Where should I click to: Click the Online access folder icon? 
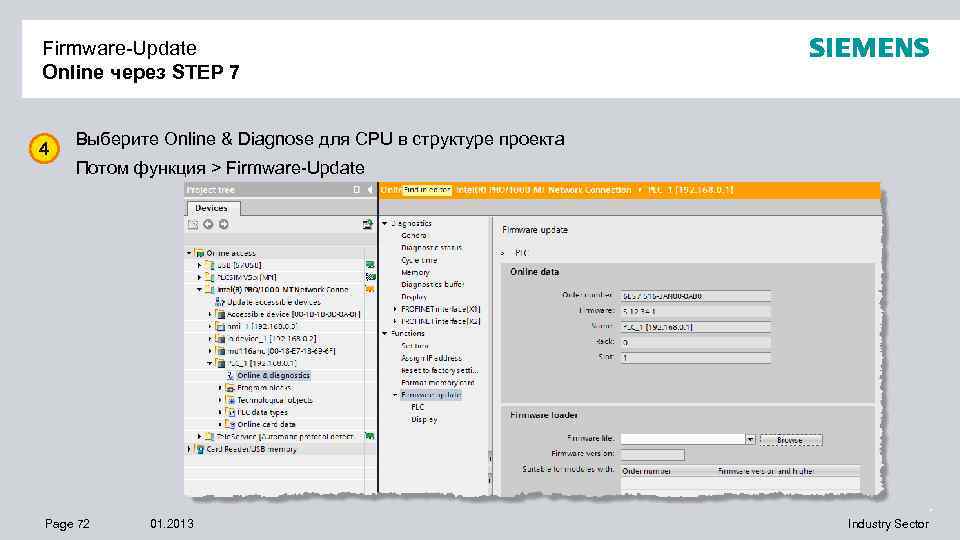point(200,253)
